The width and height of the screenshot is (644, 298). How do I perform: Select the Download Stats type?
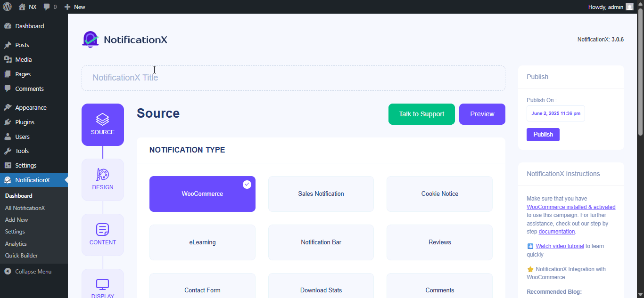tap(321, 286)
